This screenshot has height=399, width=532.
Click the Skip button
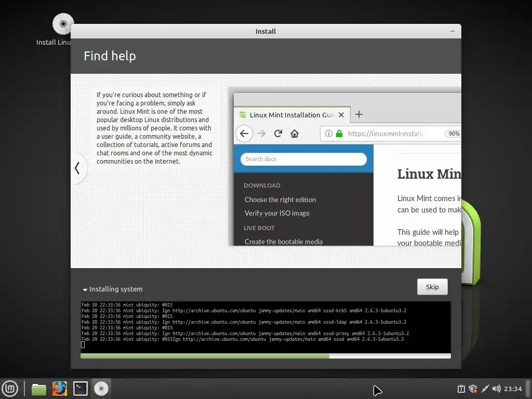point(432,287)
